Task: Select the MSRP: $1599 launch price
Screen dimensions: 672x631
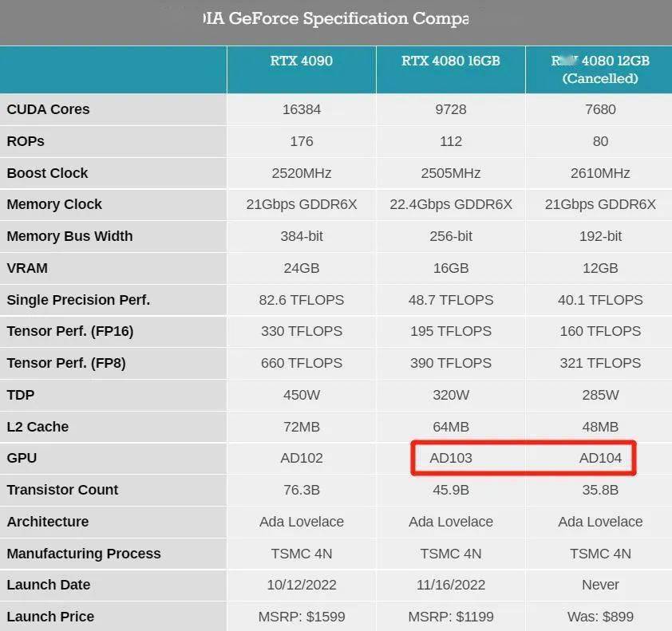Action: coord(301,617)
